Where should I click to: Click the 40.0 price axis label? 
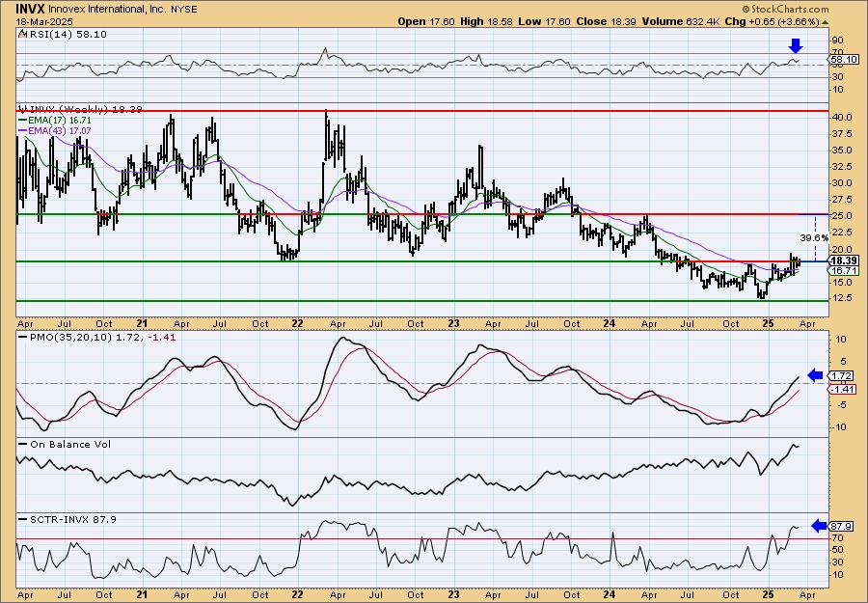coord(843,118)
